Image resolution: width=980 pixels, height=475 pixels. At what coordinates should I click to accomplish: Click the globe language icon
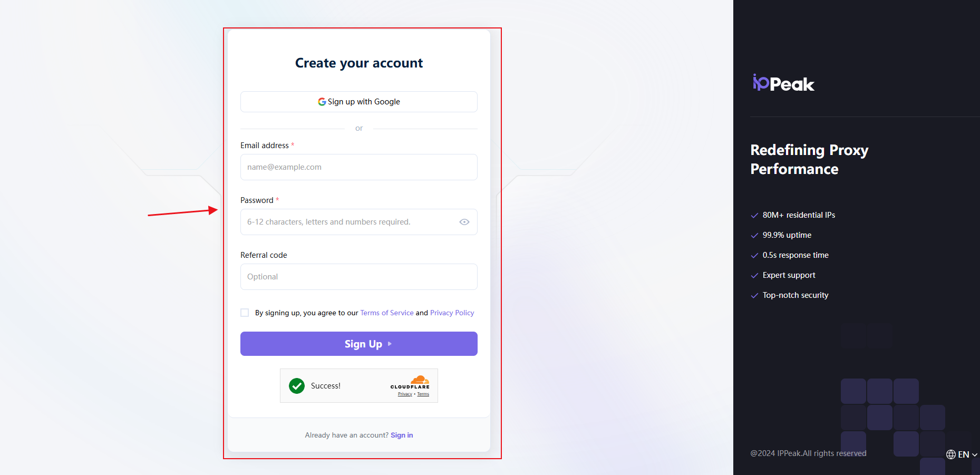(951, 454)
